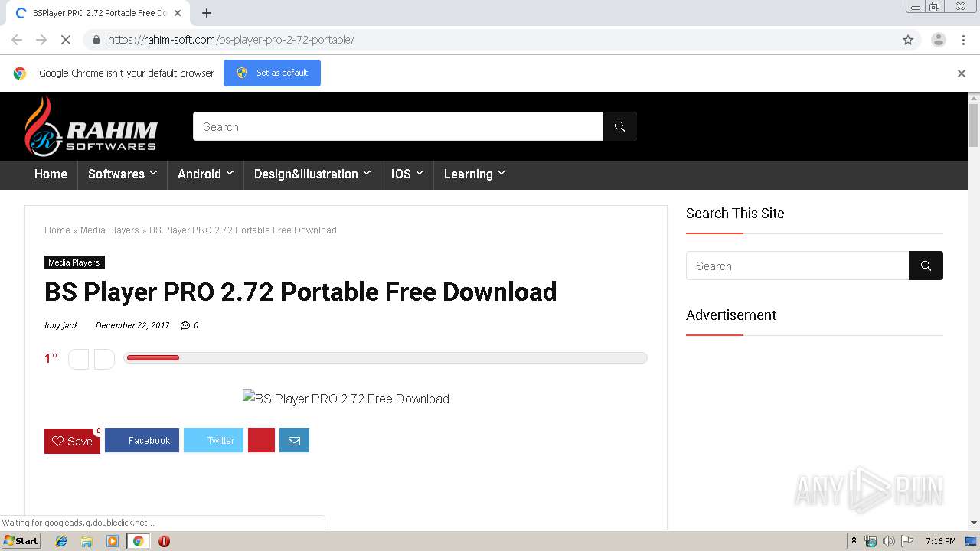Save the post with the heart button
This screenshot has width=980, height=551.
[72, 441]
